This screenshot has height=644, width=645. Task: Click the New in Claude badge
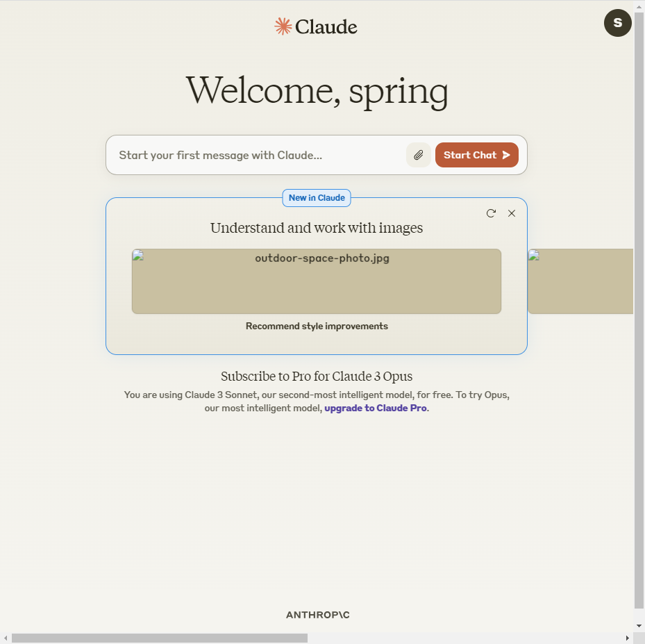point(317,198)
